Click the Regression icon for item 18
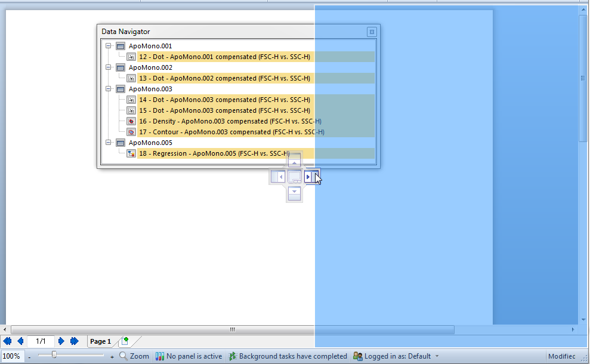590x364 pixels. click(x=131, y=153)
